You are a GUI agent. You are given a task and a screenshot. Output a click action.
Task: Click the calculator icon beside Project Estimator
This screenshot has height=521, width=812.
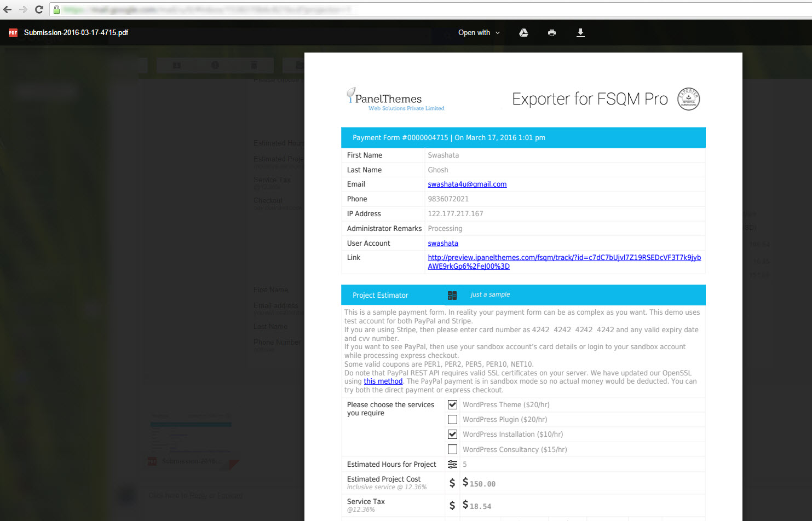coord(452,296)
